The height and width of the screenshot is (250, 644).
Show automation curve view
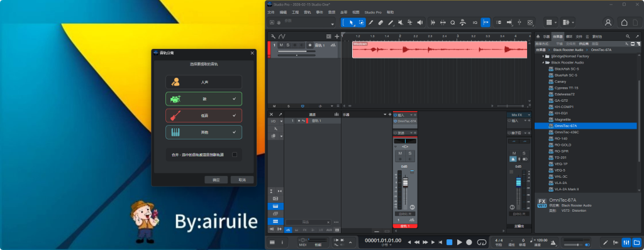(x=282, y=36)
